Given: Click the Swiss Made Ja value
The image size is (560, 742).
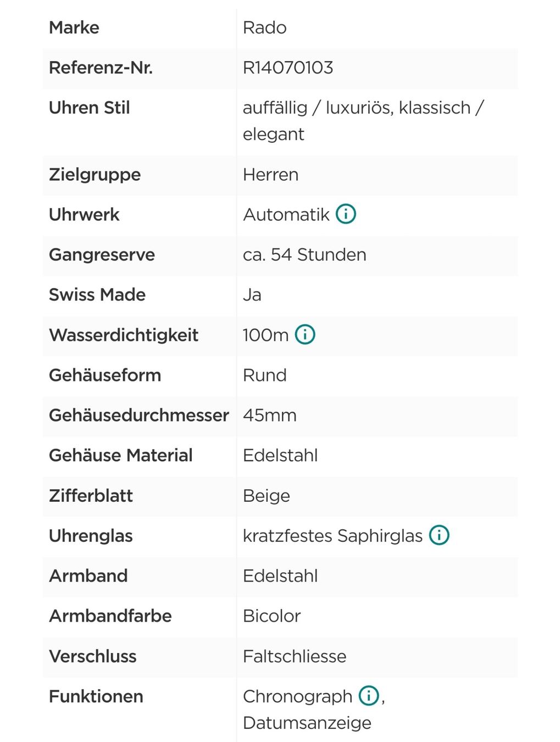Looking at the screenshot, I should pyautogui.click(x=252, y=295).
